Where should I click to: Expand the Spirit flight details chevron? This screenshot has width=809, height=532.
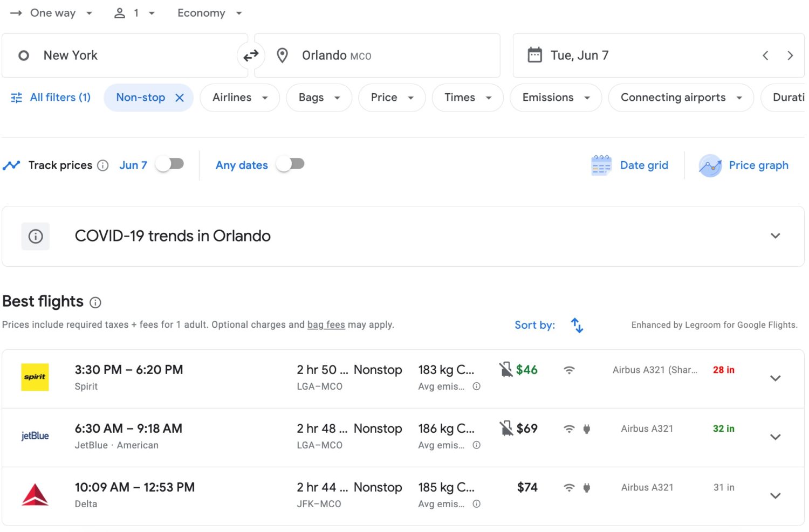click(x=776, y=378)
